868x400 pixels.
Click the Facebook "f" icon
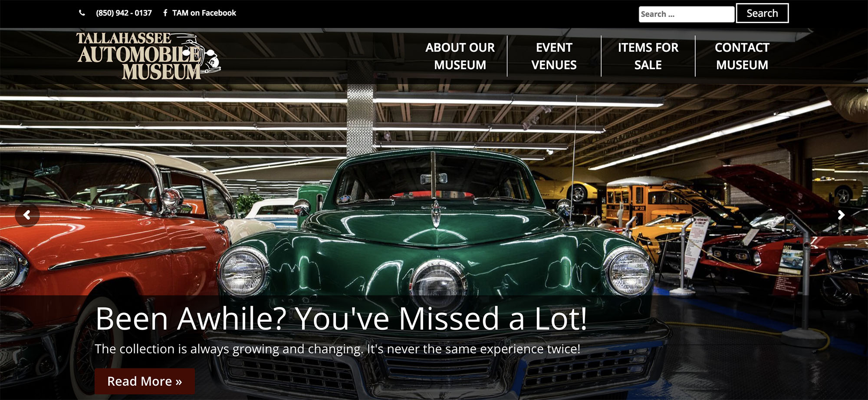(x=165, y=13)
